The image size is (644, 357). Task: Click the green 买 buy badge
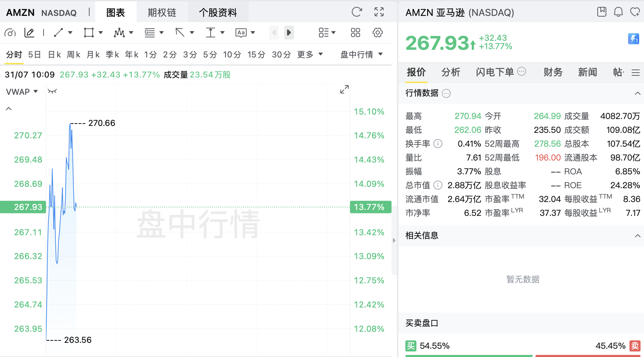[x=411, y=346]
